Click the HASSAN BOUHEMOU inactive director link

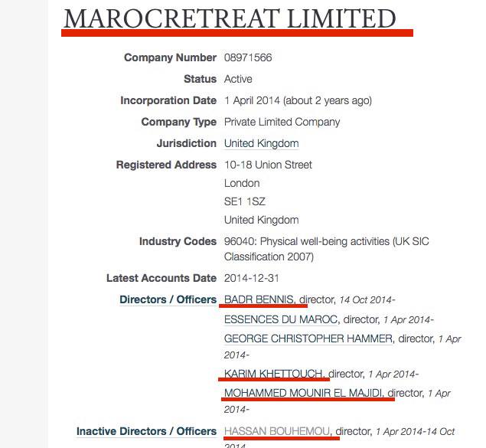pyautogui.click(x=279, y=432)
